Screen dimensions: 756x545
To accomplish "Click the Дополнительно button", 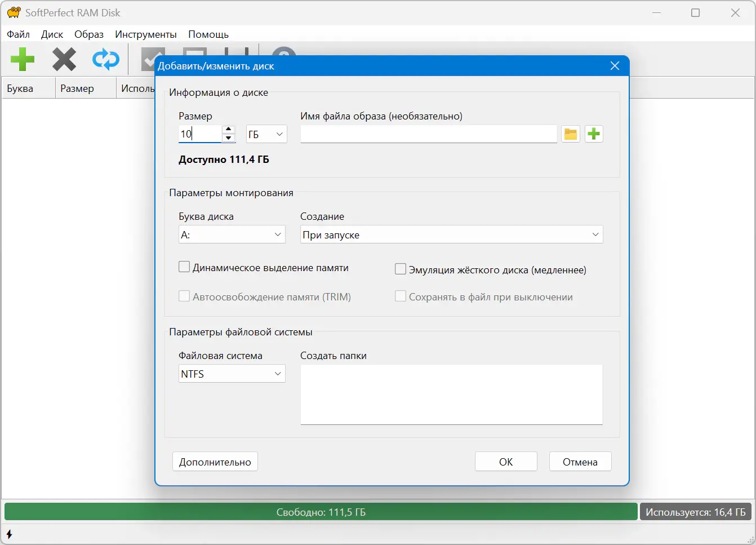I will click(x=215, y=462).
